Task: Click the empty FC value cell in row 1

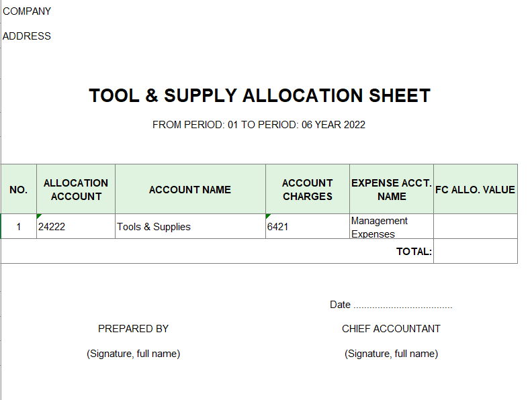Action: 475,227
